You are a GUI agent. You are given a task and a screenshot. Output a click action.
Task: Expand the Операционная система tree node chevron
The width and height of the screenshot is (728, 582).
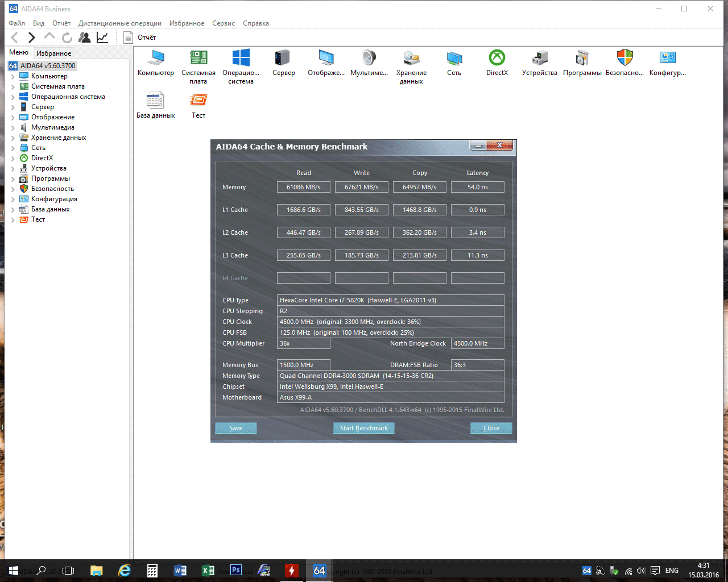tap(13, 97)
